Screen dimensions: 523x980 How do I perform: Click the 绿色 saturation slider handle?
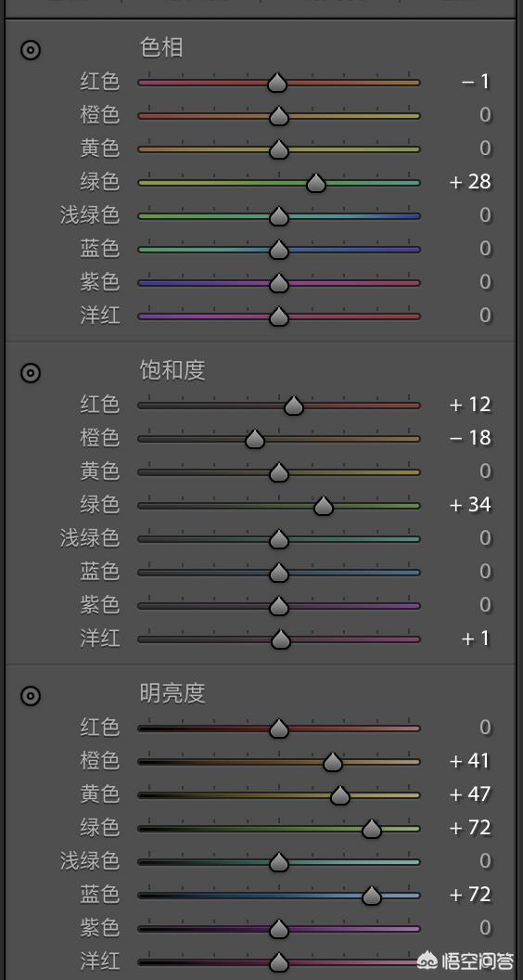coord(323,506)
